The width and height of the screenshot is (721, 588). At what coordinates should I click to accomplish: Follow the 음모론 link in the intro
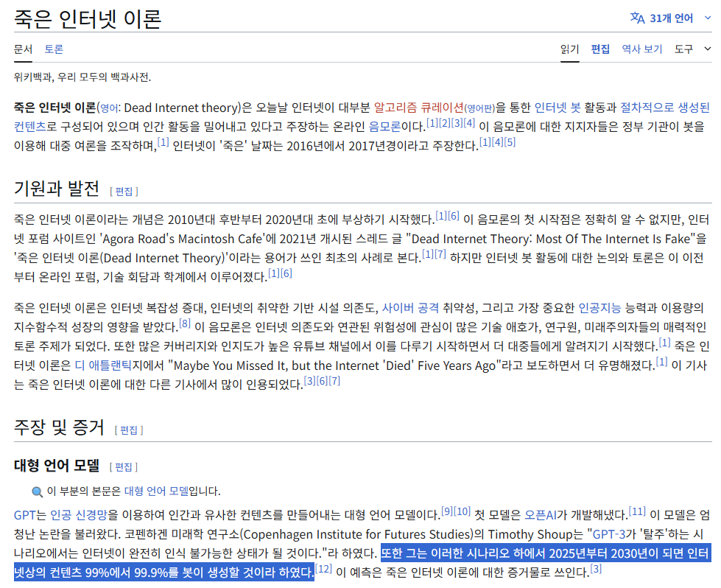[x=385, y=127]
